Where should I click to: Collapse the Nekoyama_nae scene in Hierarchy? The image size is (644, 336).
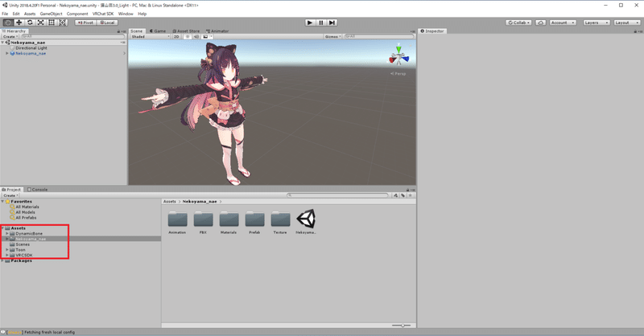[2, 43]
